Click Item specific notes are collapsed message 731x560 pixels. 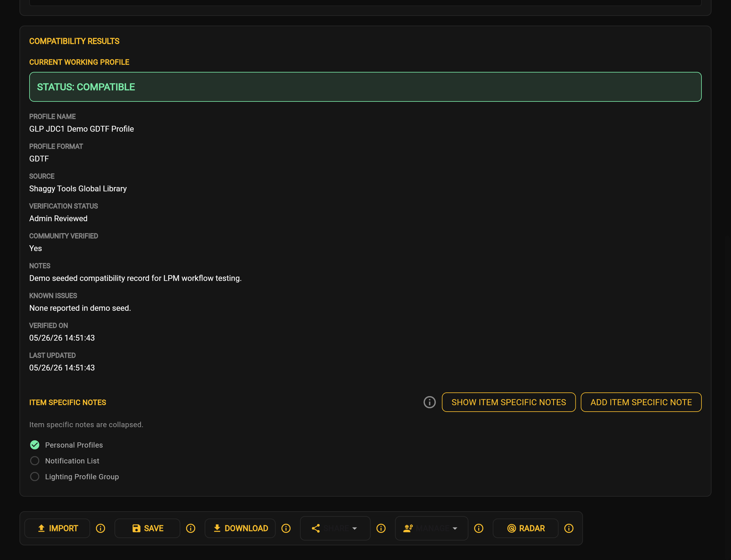pos(86,425)
